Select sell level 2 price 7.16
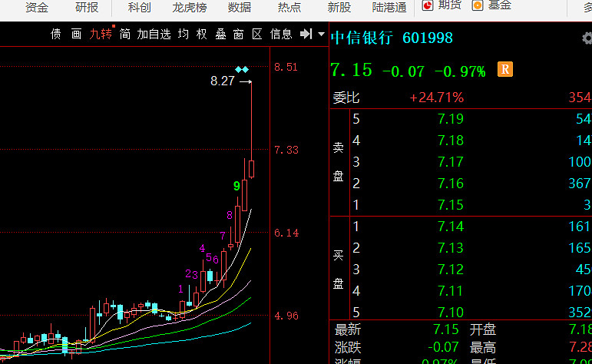The image size is (592, 364). pos(451,184)
